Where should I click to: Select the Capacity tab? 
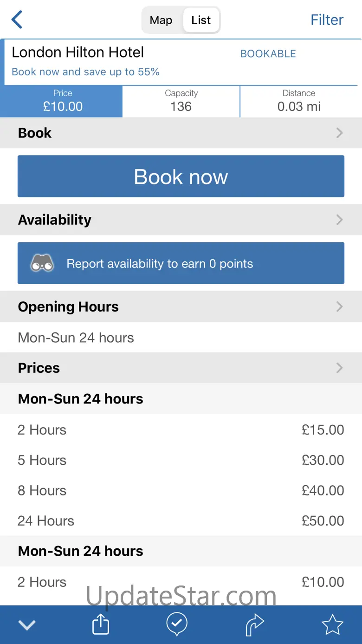click(x=181, y=101)
